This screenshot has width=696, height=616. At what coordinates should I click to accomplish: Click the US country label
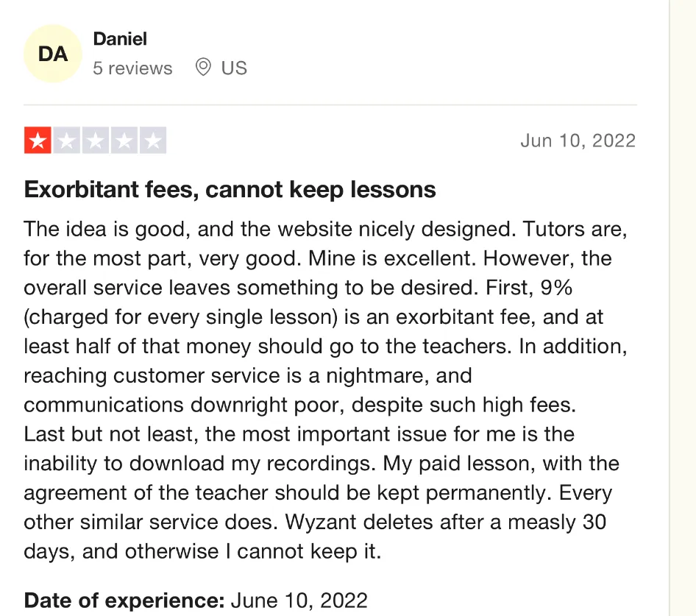pos(234,68)
